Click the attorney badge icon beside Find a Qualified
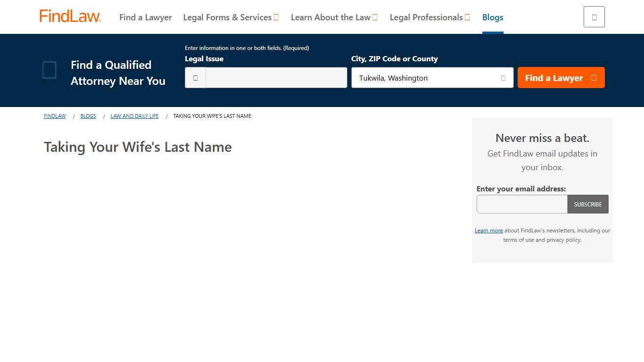 point(49,70)
